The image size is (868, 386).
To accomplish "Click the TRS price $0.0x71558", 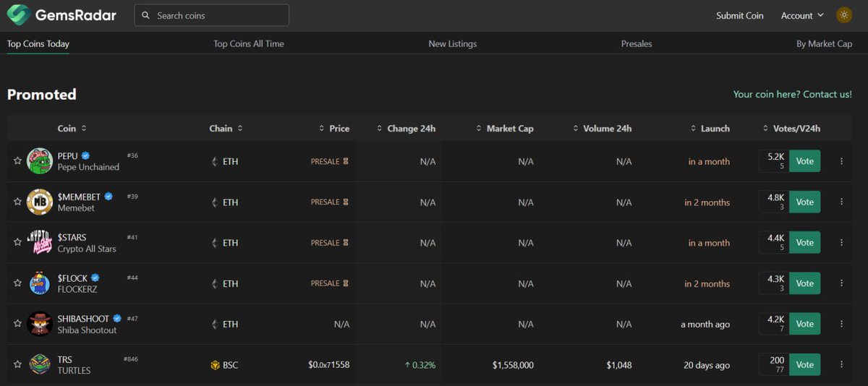I will pyautogui.click(x=329, y=365).
